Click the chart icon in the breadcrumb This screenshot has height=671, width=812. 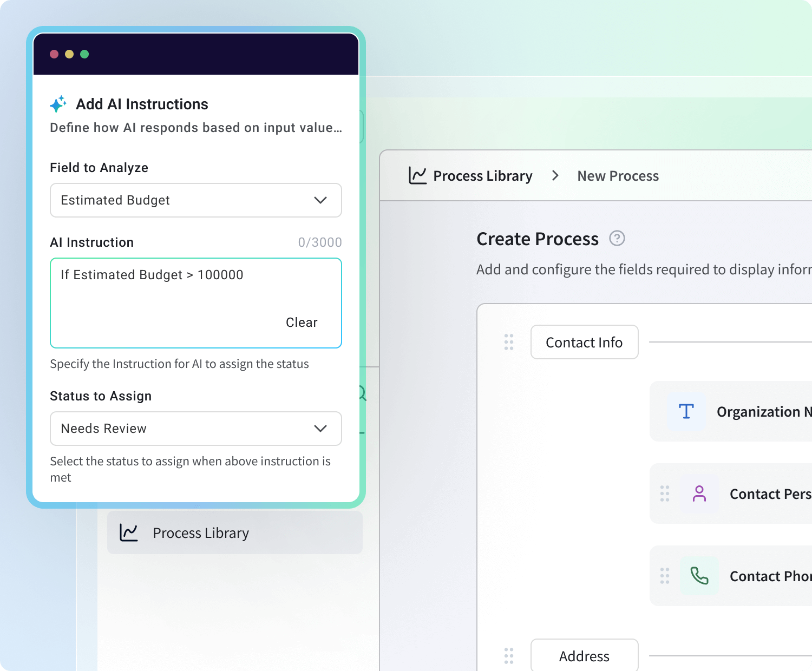click(x=417, y=176)
